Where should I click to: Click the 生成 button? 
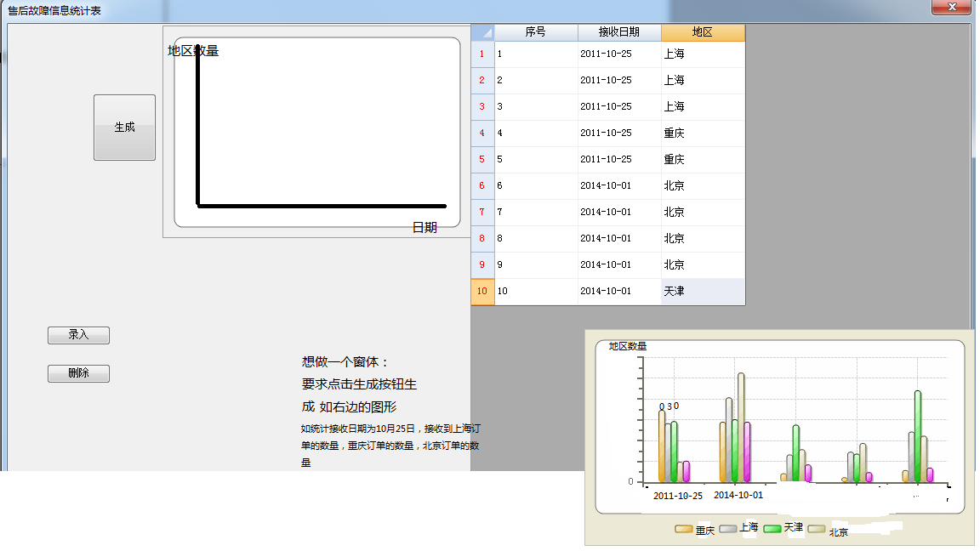124,128
